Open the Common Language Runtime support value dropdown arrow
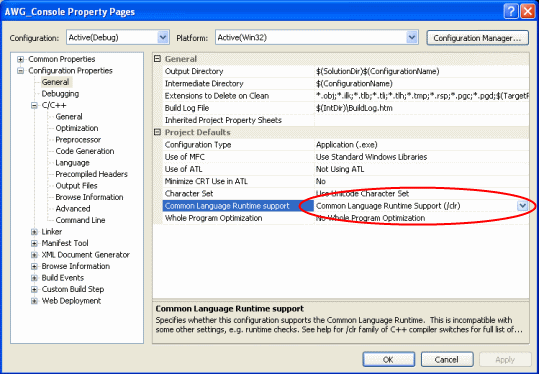The height and width of the screenshot is (374, 539). [x=522, y=206]
